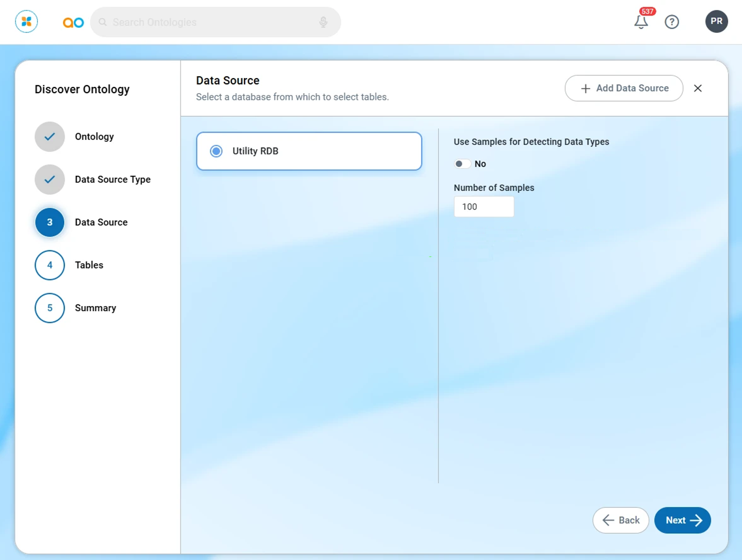Click the microphone voice search icon
This screenshot has width=742, height=560.
(x=323, y=22)
